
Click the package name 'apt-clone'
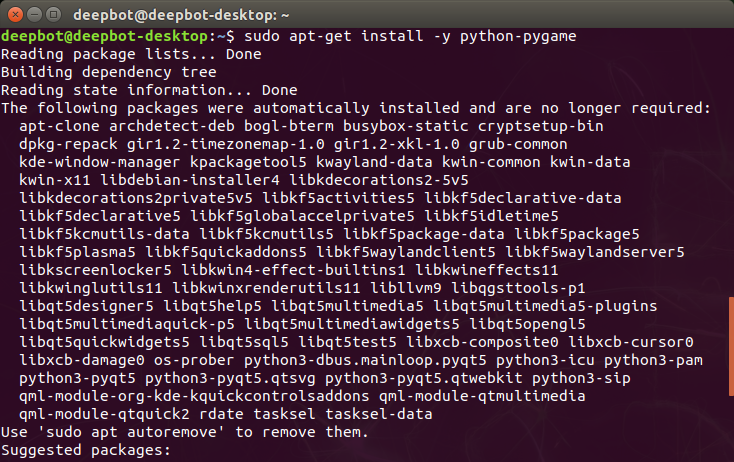tap(59, 126)
